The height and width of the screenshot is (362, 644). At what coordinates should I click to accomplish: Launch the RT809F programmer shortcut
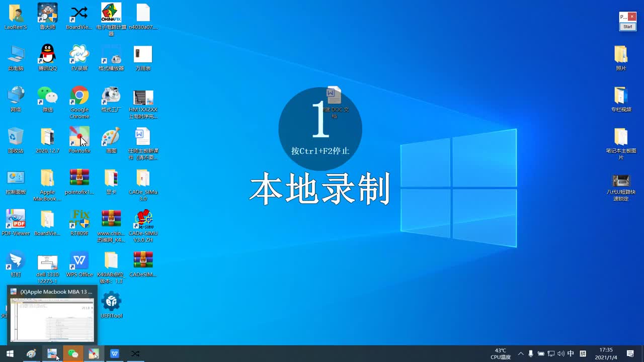pos(79,223)
